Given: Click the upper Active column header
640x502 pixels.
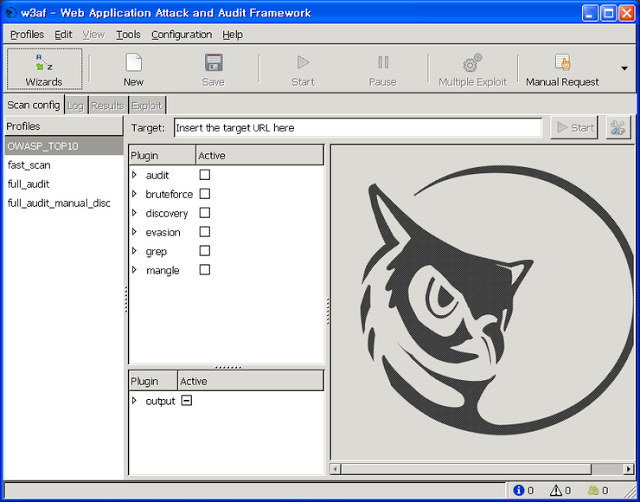Looking at the screenshot, I should pyautogui.click(x=260, y=155).
